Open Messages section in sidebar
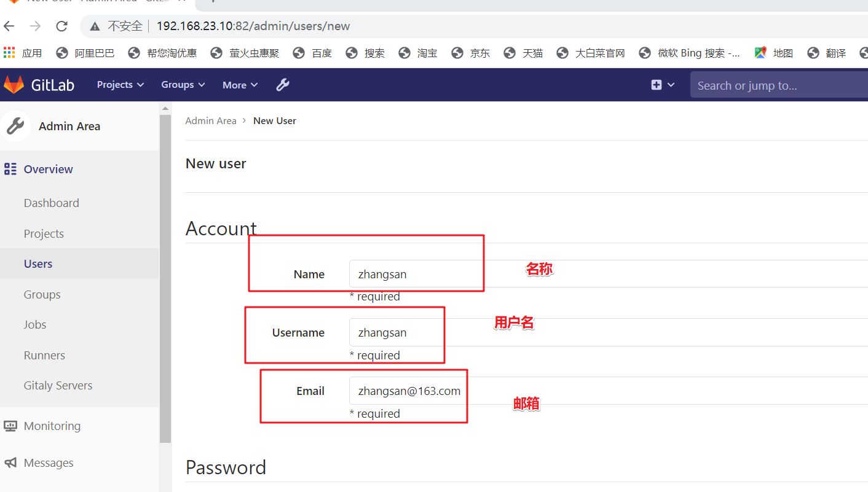Image resolution: width=868 pixels, height=492 pixels. tap(49, 463)
